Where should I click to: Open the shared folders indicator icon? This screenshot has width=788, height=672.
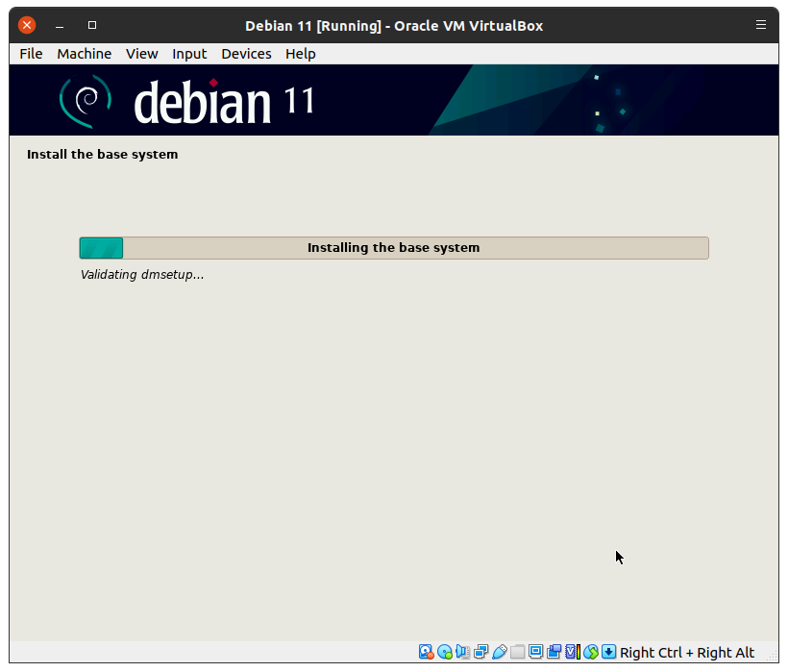pyautogui.click(x=518, y=652)
